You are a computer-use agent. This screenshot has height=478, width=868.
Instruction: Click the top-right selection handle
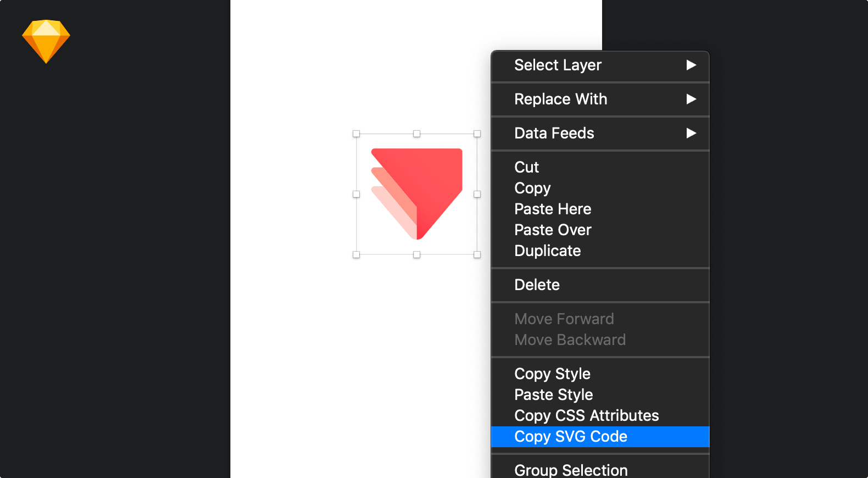coord(477,134)
